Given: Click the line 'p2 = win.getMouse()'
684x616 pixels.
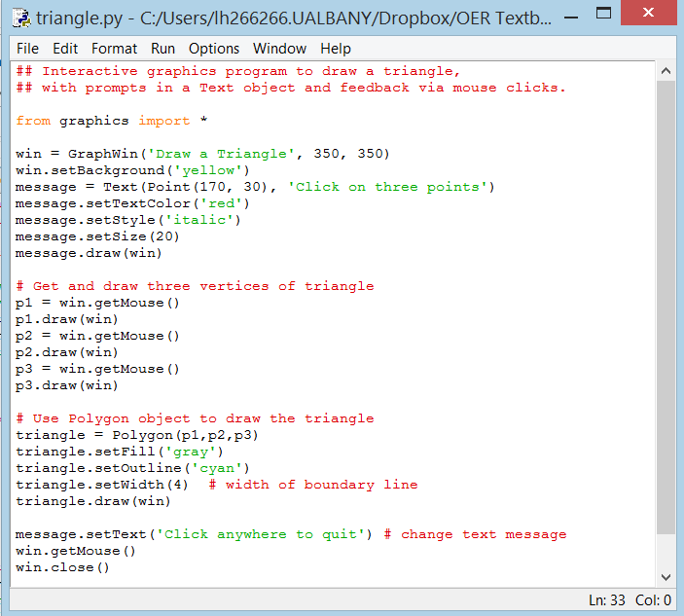Looking at the screenshot, I should click(x=97, y=336).
